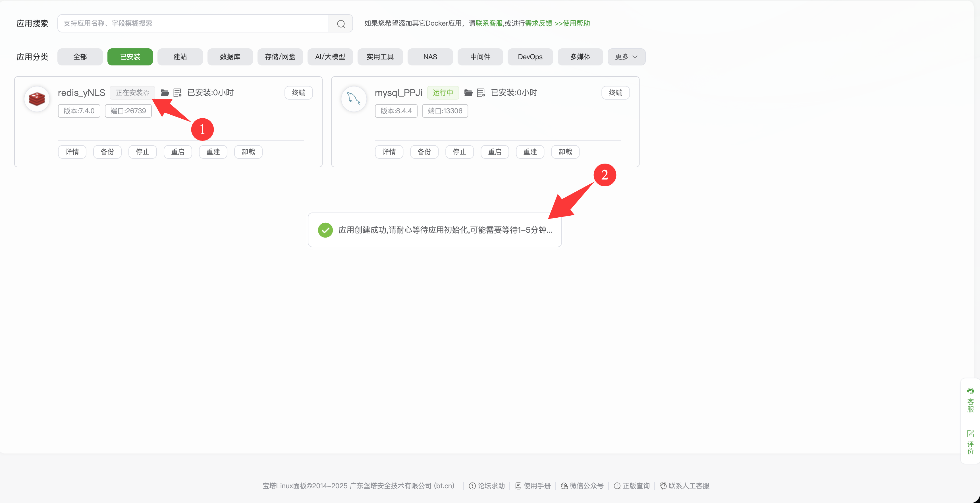Click the search magnifier icon button
The height and width of the screenshot is (503, 980).
pyautogui.click(x=340, y=24)
